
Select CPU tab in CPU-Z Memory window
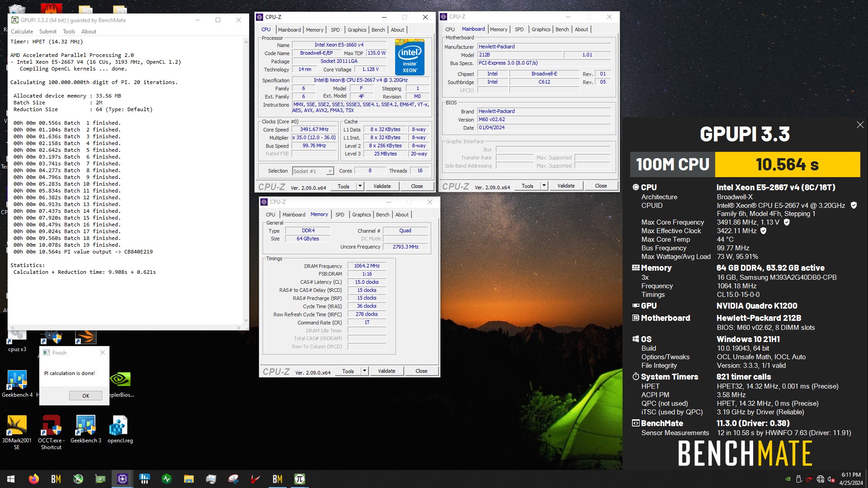[x=270, y=215]
